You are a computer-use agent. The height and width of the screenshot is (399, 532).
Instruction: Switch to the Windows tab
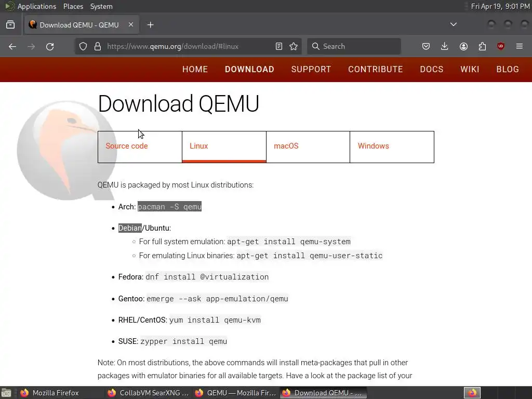click(392, 147)
